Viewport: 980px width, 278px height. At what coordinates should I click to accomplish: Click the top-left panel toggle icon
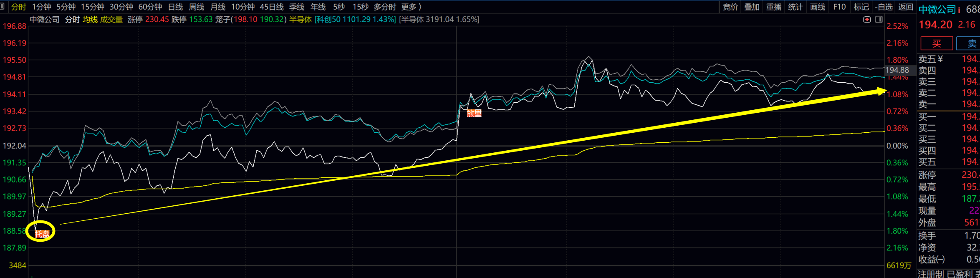pos(3,7)
